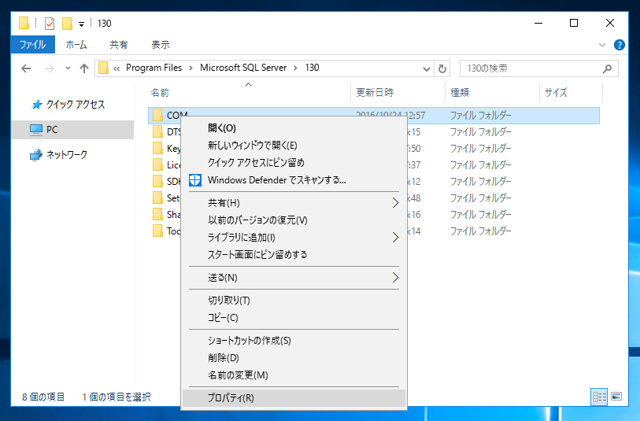Choose プロパティ(R) from context menu
Screen dimensions: 640x421
tap(294, 398)
